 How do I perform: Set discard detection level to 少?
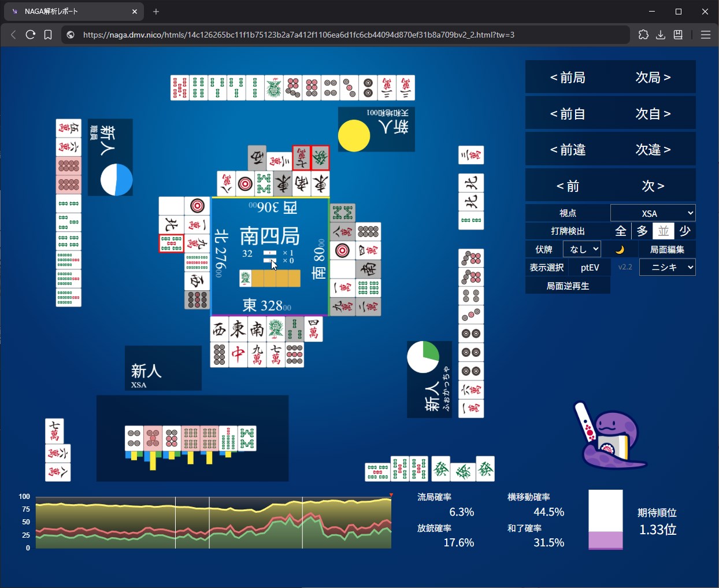click(x=685, y=231)
